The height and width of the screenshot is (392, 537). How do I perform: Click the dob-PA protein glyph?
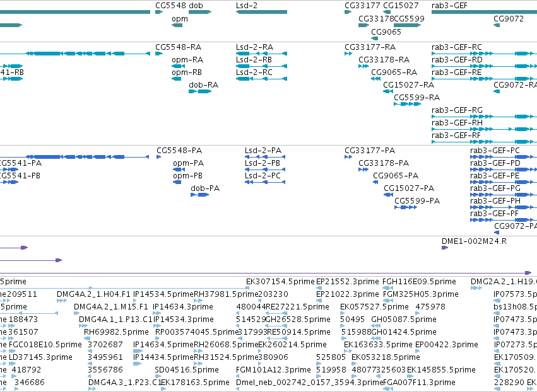(x=199, y=195)
